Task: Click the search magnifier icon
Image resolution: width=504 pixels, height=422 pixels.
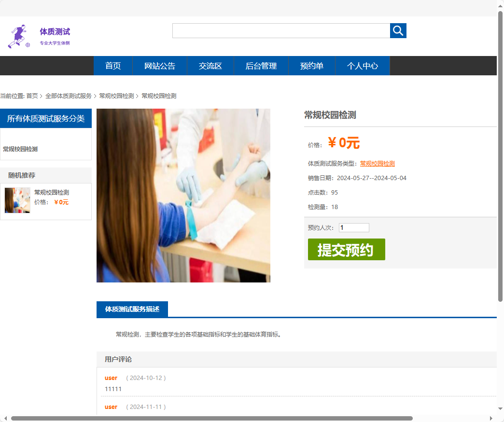Action: click(x=398, y=30)
